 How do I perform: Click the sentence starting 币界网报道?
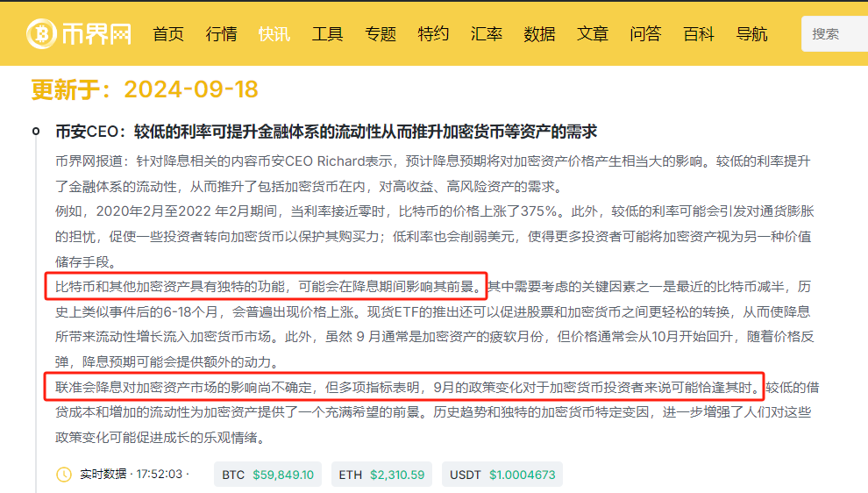(x=433, y=174)
